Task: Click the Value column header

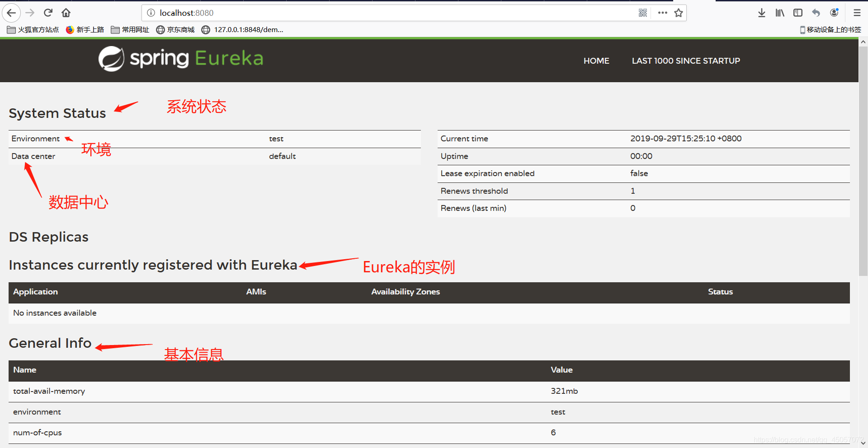Action: point(561,370)
